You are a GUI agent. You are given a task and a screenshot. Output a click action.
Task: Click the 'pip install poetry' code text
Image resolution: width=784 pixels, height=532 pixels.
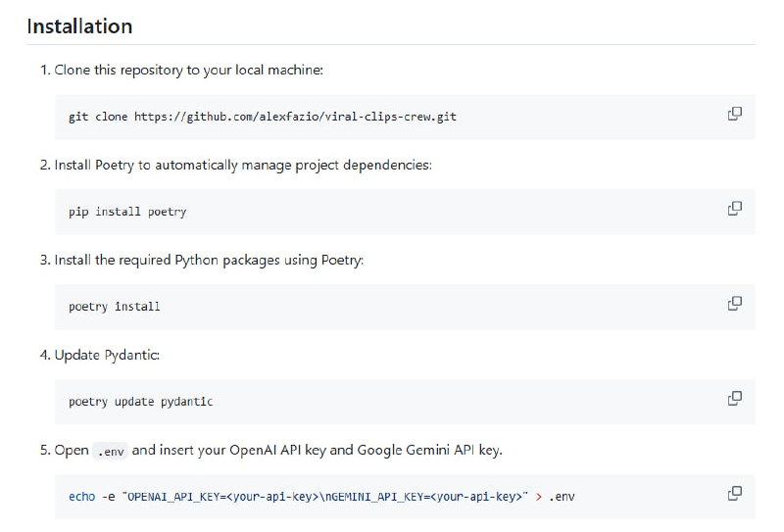(x=127, y=212)
